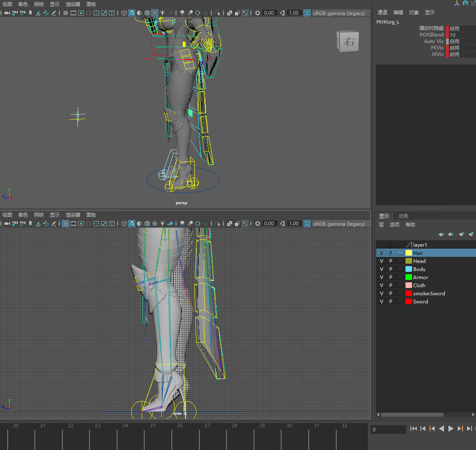476x450 pixels.
Task: Open sRGB gamma dropdown in persp viewport
Action: pos(339,13)
